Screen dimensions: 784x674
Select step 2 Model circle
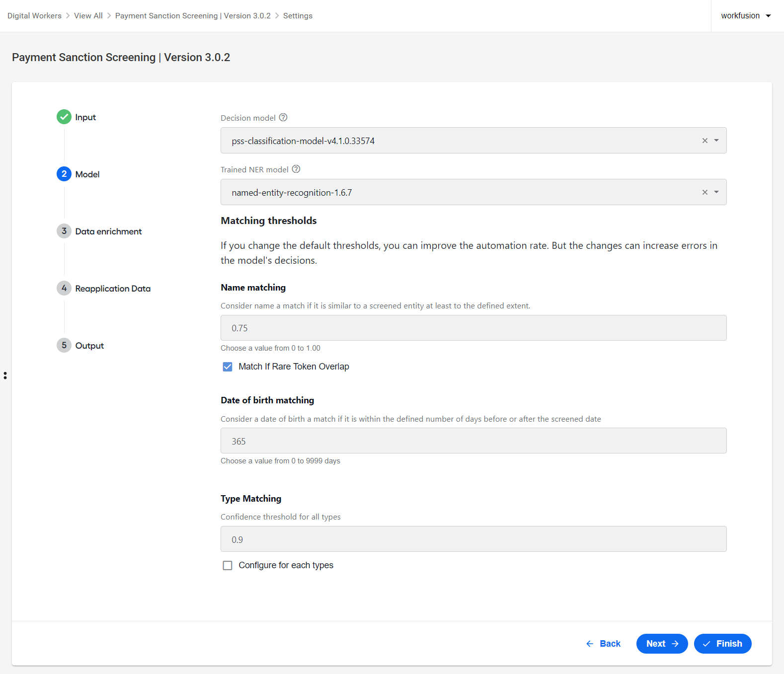64,174
